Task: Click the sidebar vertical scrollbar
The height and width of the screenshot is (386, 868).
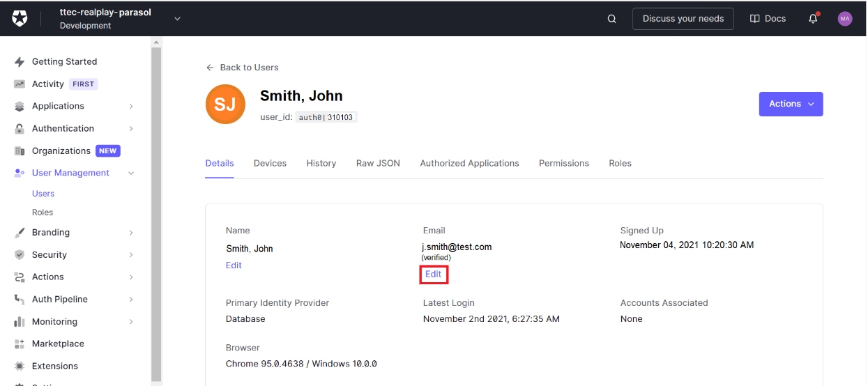Action: coord(156,209)
